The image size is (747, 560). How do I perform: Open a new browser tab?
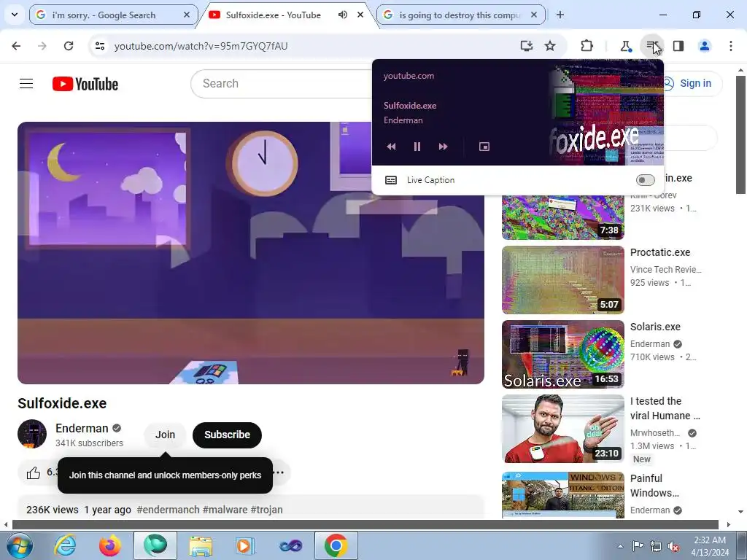click(x=560, y=15)
